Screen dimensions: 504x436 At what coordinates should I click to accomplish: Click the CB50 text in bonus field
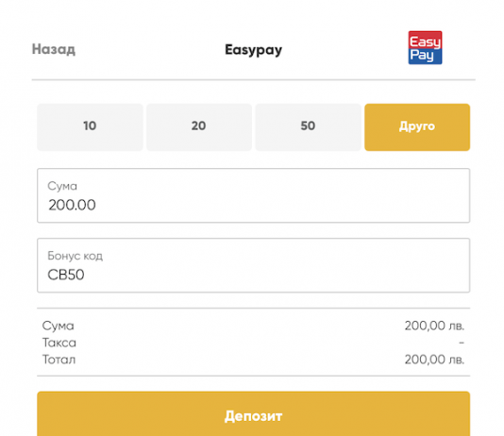(x=66, y=275)
